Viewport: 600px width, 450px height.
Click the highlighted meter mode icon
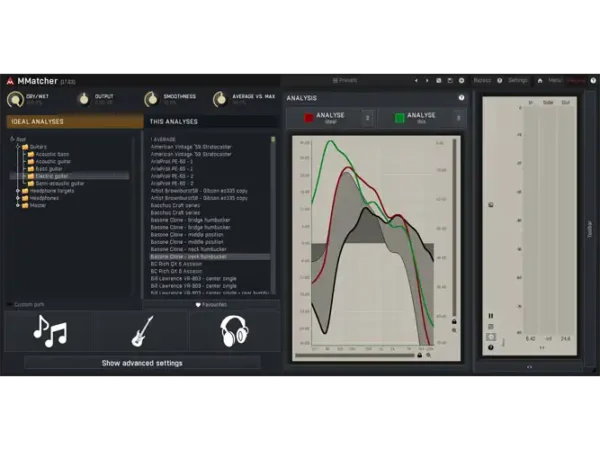click(x=491, y=337)
